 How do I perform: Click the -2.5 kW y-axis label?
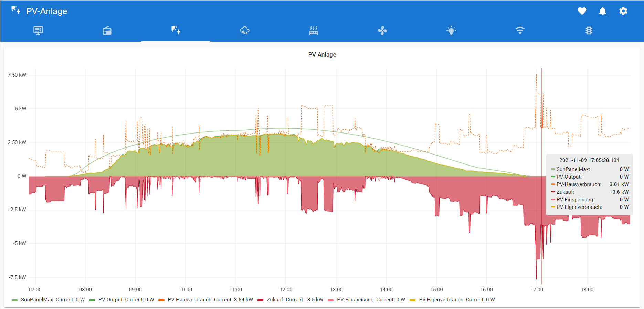[18, 210]
